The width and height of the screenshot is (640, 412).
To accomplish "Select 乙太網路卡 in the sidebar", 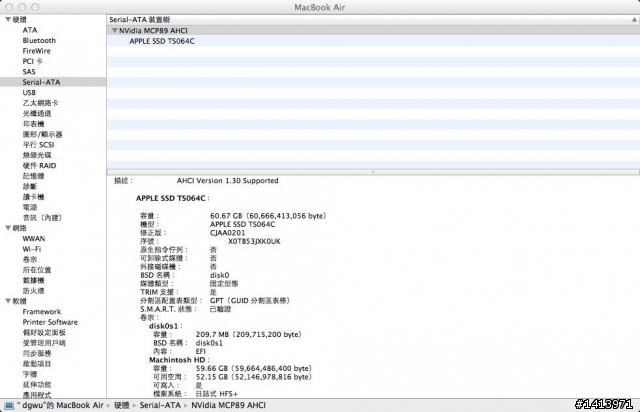I will point(40,103).
